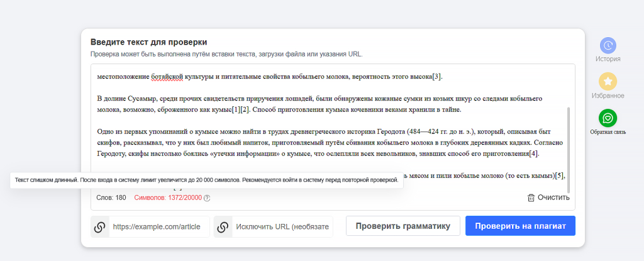Focus the https://example.com/article URL field
The width and height of the screenshot is (644, 261).
[159, 227]
